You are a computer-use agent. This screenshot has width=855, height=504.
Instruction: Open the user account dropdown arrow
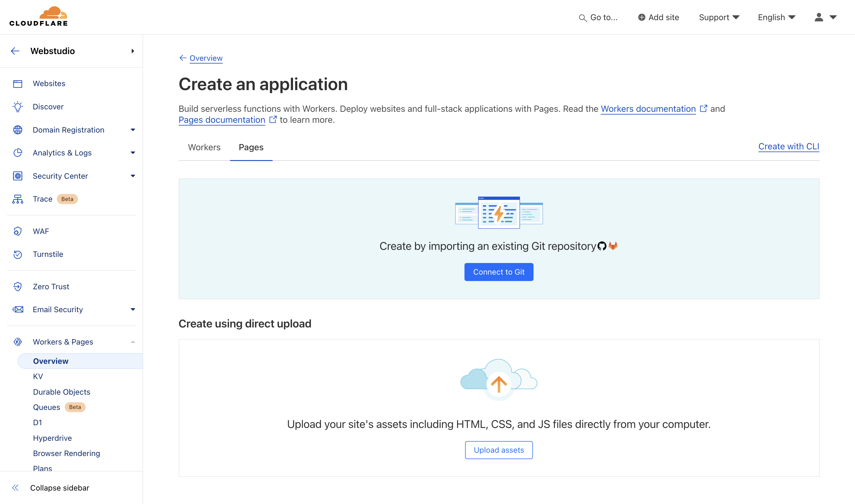click(x=833, y=17)
